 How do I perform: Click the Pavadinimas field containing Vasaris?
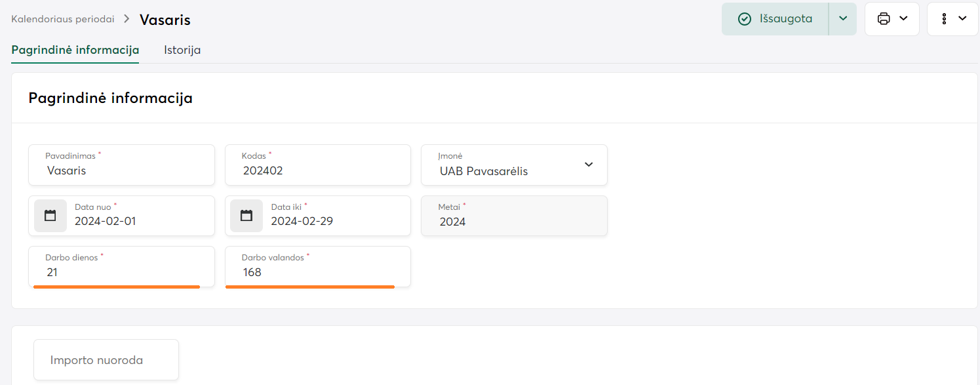tap(122, 171)
